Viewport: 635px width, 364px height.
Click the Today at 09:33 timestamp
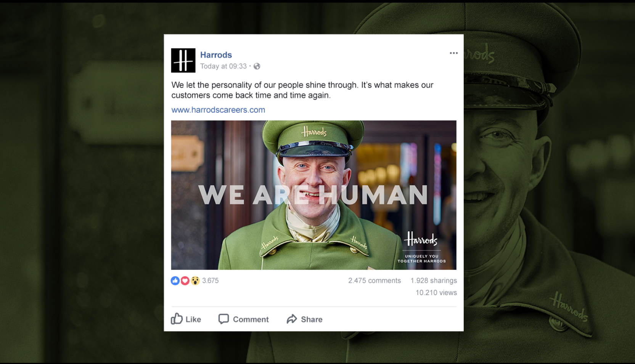223,66
